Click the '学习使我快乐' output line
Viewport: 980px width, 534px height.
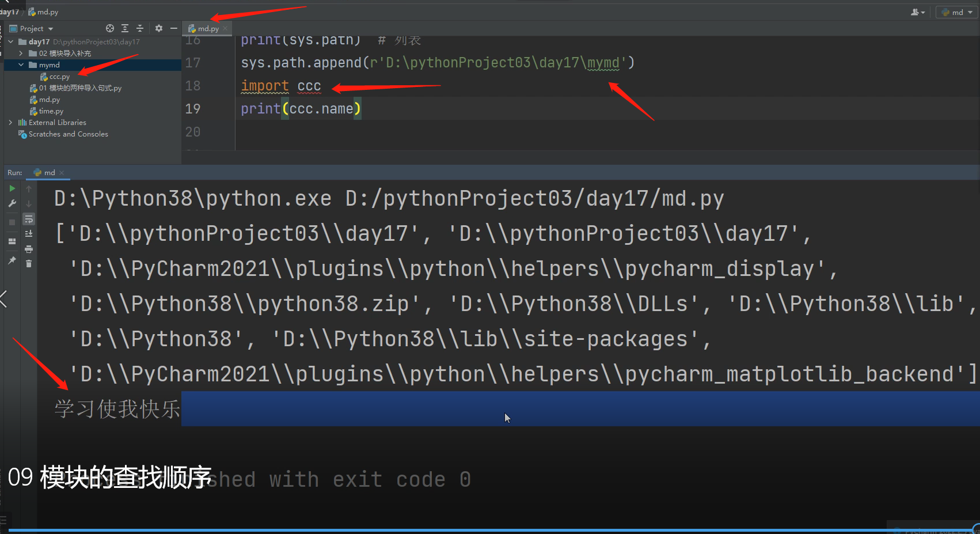pos(117,409)
